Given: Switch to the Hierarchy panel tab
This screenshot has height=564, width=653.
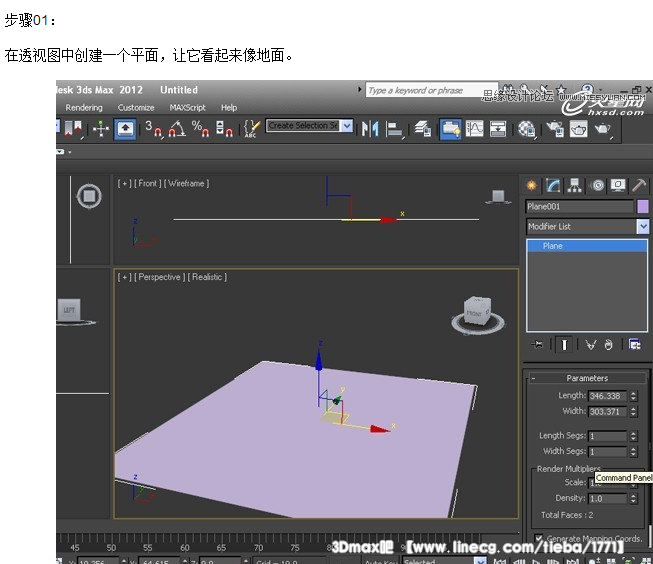Looking at the screenshot, I should [x=575, y=185].
